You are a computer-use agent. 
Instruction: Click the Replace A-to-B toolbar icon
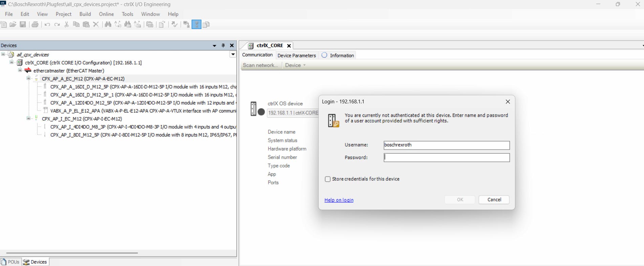[x=118, y=24]
